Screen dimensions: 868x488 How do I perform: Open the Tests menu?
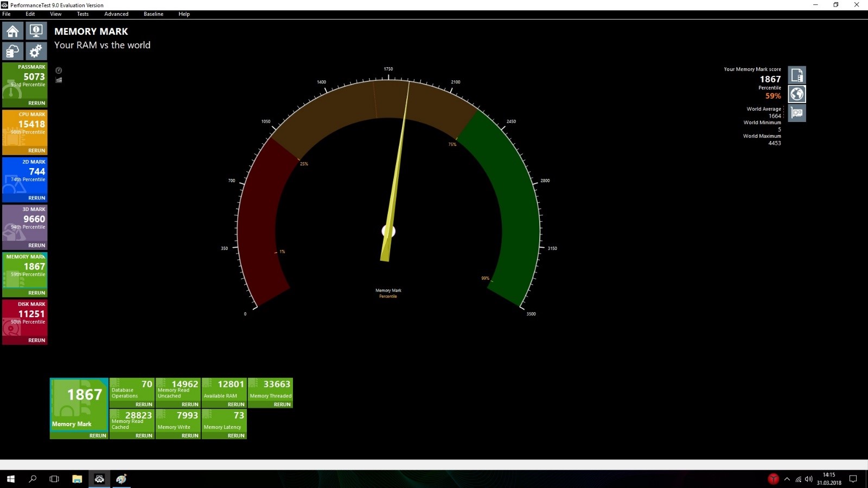point(82,14)
